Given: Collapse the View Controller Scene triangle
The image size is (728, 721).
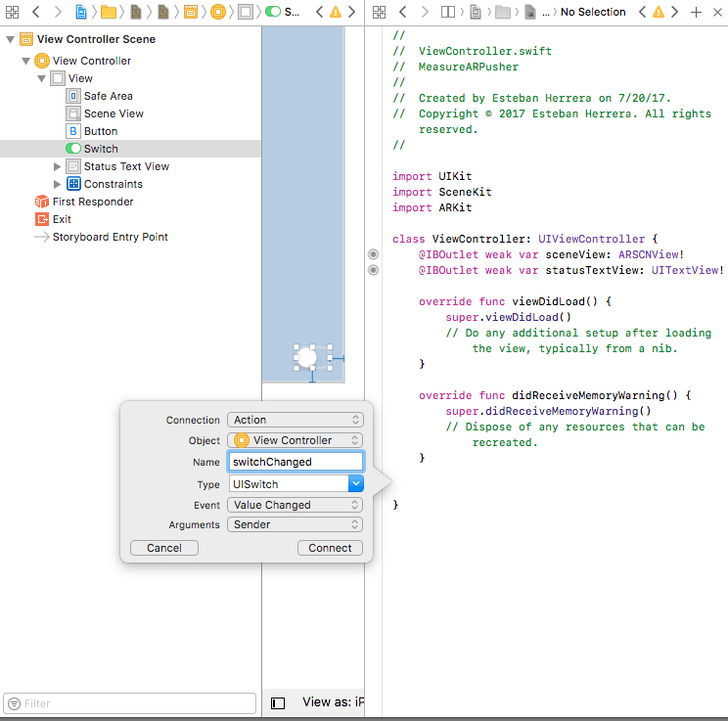Looking at the screenshot, I should (x=11, y=39).
